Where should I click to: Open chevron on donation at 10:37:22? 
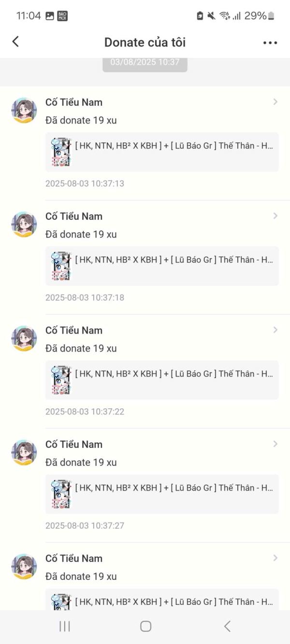pyautogui.click(x=275, y=330)
